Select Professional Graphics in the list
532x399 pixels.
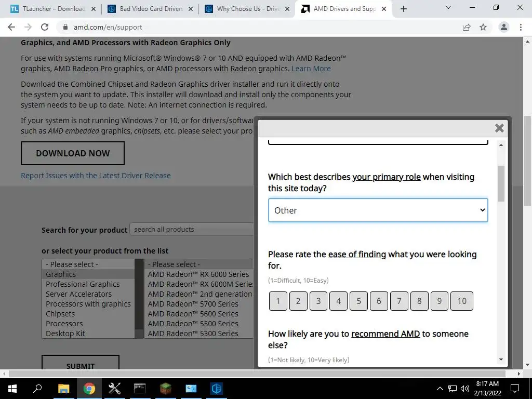point(88,284)
